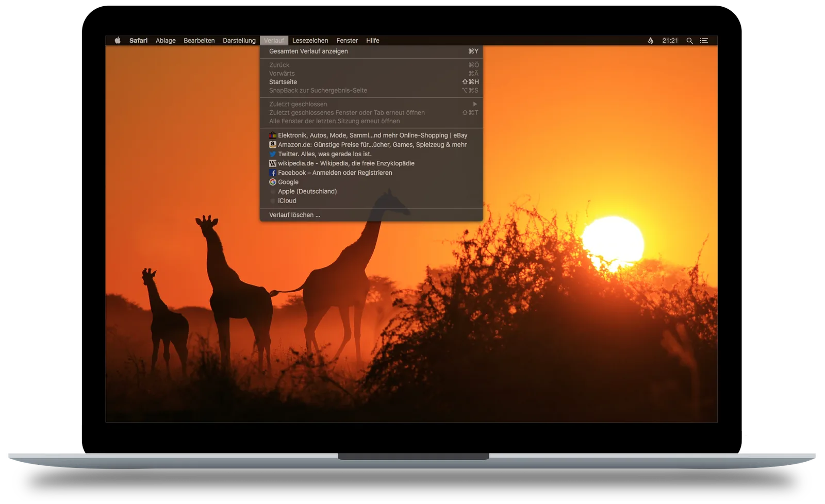Click the 21:21 clock in menu bar

670,40
